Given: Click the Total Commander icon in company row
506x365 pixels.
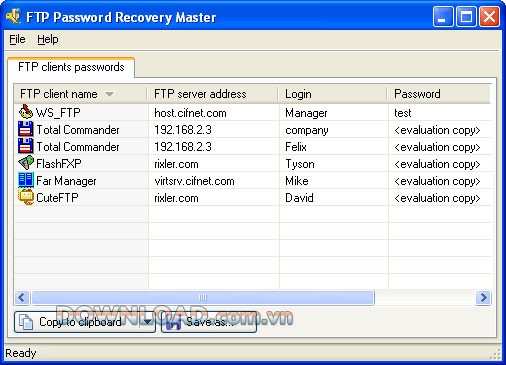Looking at the screenshot, I should coord(26,129).
